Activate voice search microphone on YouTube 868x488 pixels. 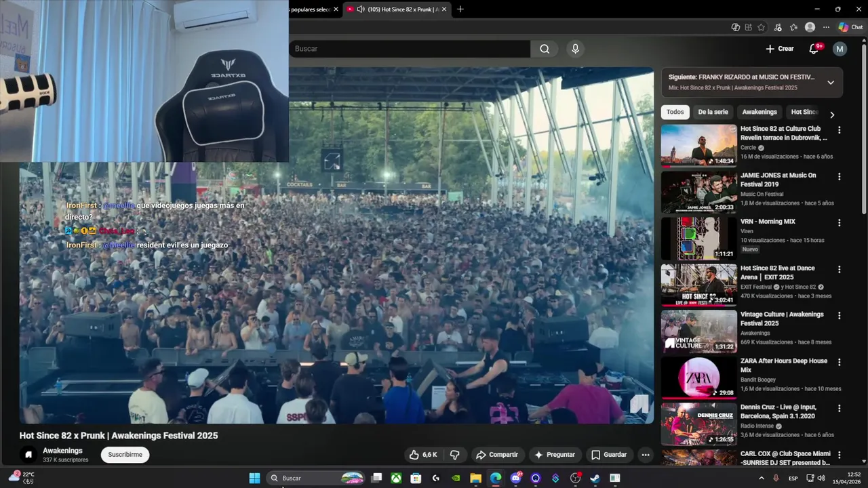(x=575, y=49)
